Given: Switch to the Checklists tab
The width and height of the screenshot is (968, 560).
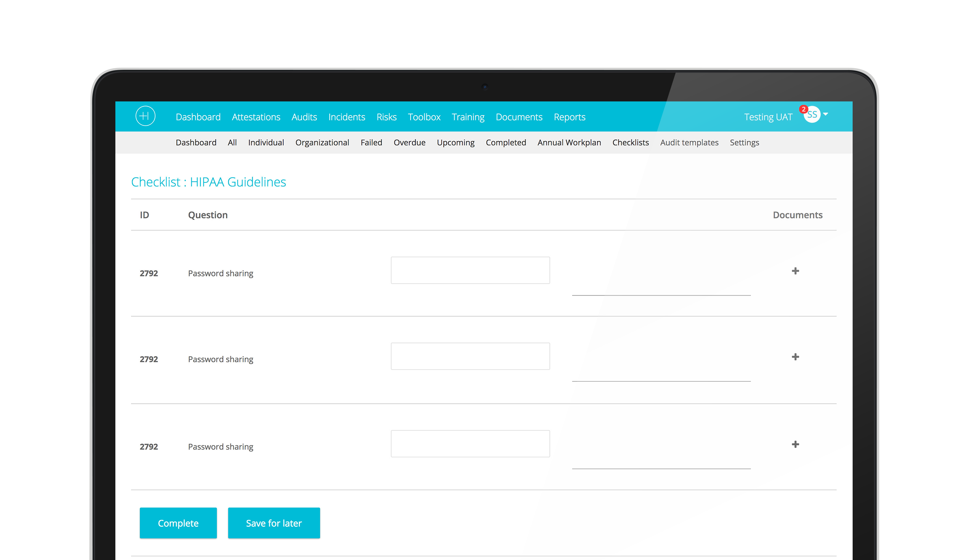Looking at the screenshot, I should pyautogui.click(x=630, y=143).
